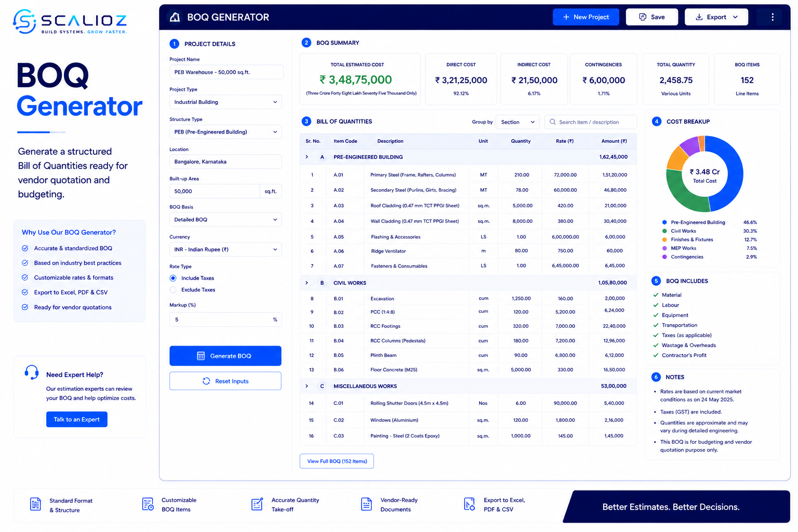Screen dimensions: 798x532
Task: Click the Primary Steel (Frame, Rafters, Columns) row
Action: coord(468,175)
